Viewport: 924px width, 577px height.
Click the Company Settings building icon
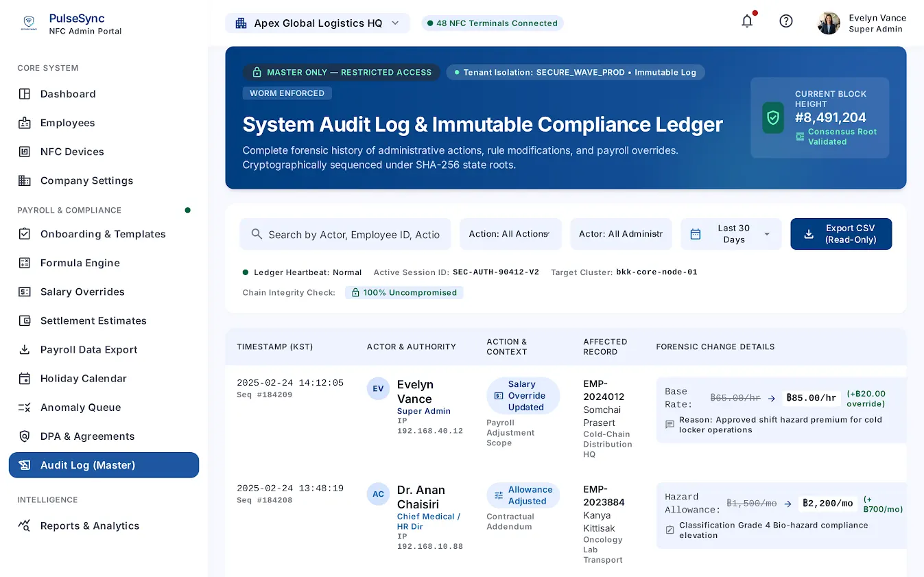25,180
